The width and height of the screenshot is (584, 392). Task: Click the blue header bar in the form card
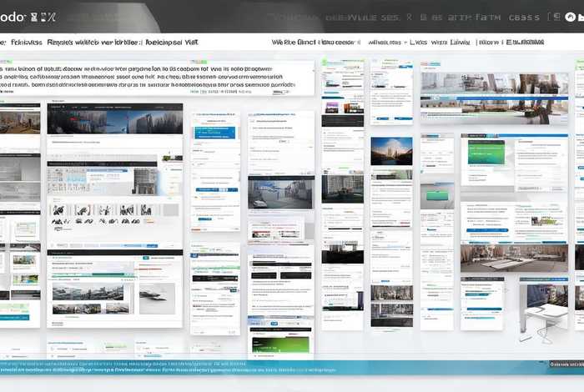tap(215, 133)
